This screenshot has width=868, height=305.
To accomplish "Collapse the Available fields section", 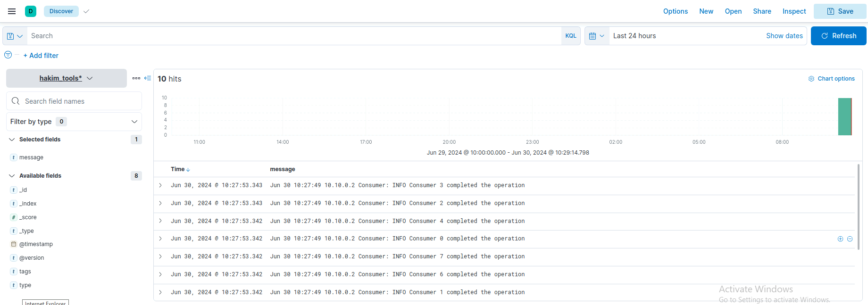I will click(12, 176).
